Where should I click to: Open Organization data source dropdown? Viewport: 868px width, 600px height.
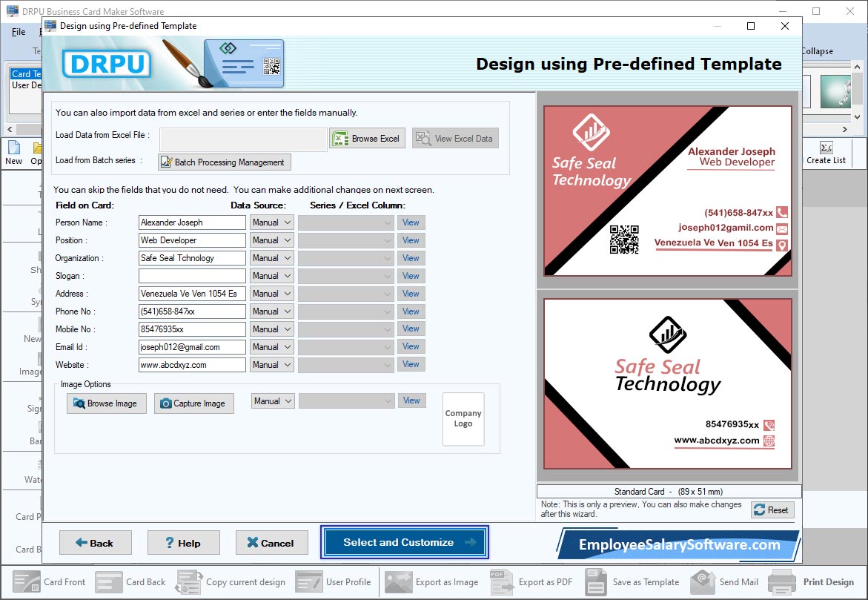coord(272,258)
